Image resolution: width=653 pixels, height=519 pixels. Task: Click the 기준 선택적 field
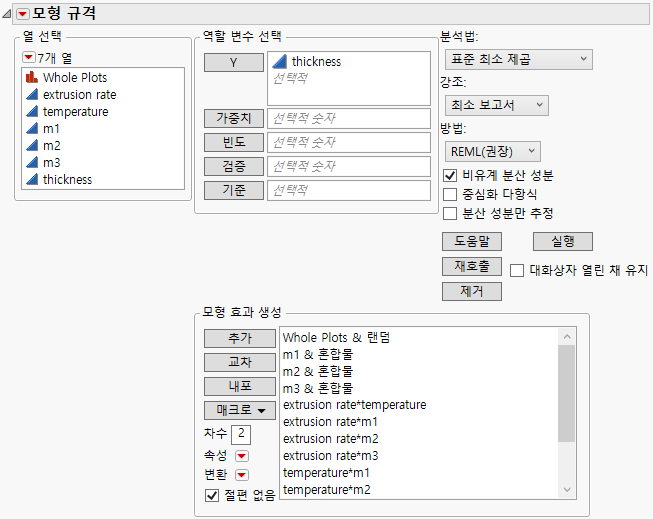[x=349, y=191]
